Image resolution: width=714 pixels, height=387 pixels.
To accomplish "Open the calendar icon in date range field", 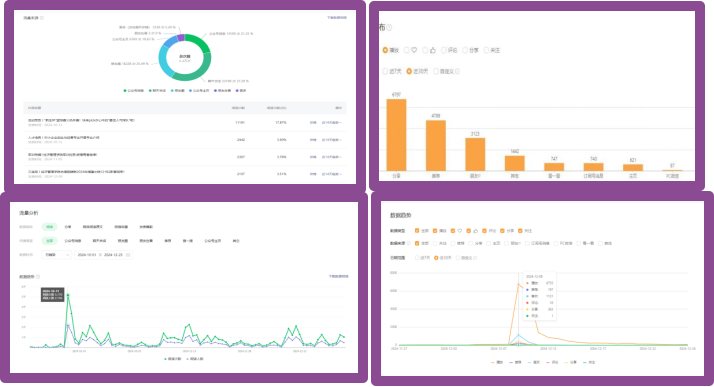I will pos(128,255).
